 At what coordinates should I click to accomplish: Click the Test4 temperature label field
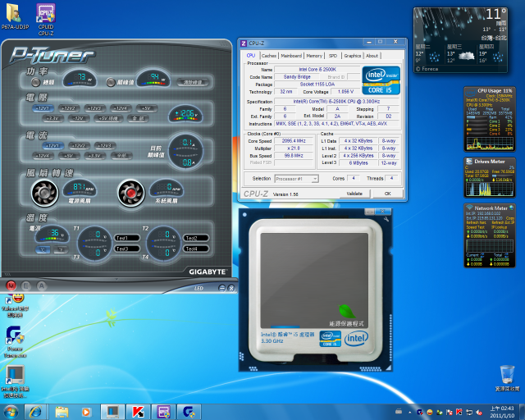(196, 249)
